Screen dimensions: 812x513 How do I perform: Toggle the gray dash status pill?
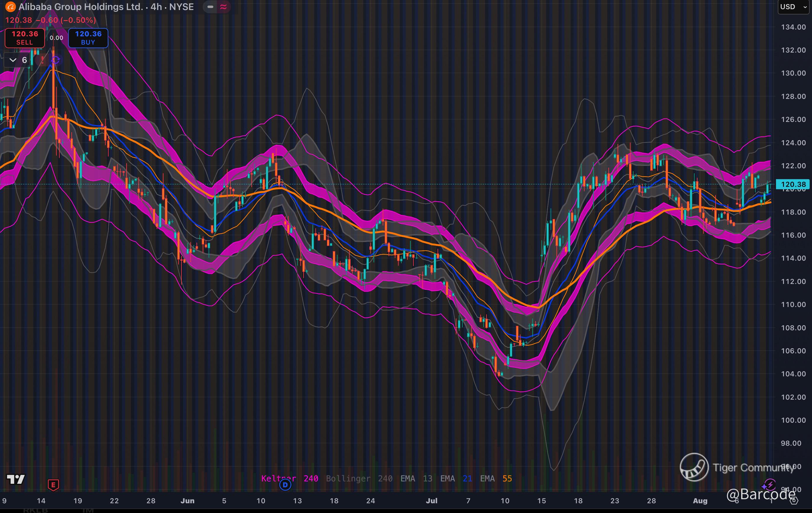coord(210,7)
